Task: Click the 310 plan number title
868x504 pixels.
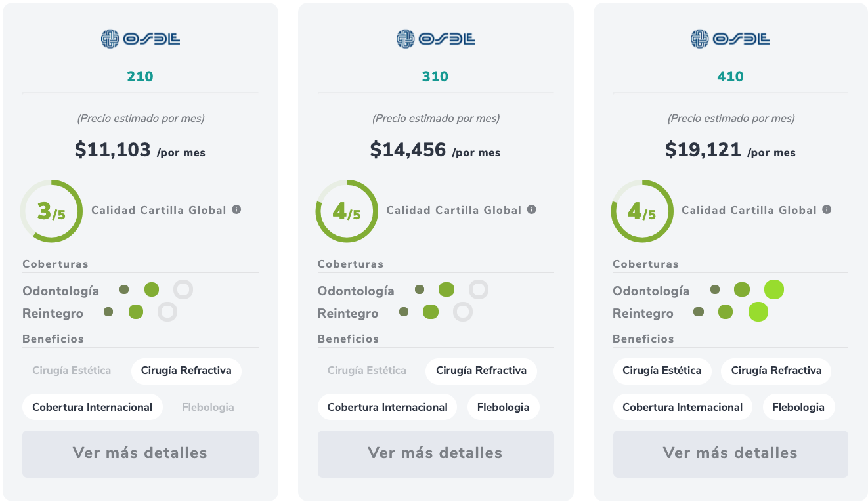Action: (x=435, y=77)
